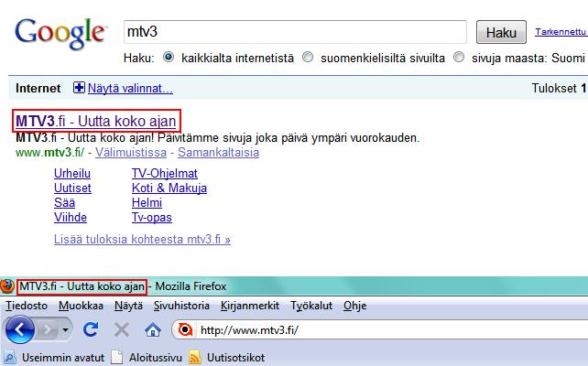Click the Firefox icon in the title bar
The height and width of the screenshot is (366, 588).
[7, 286]
